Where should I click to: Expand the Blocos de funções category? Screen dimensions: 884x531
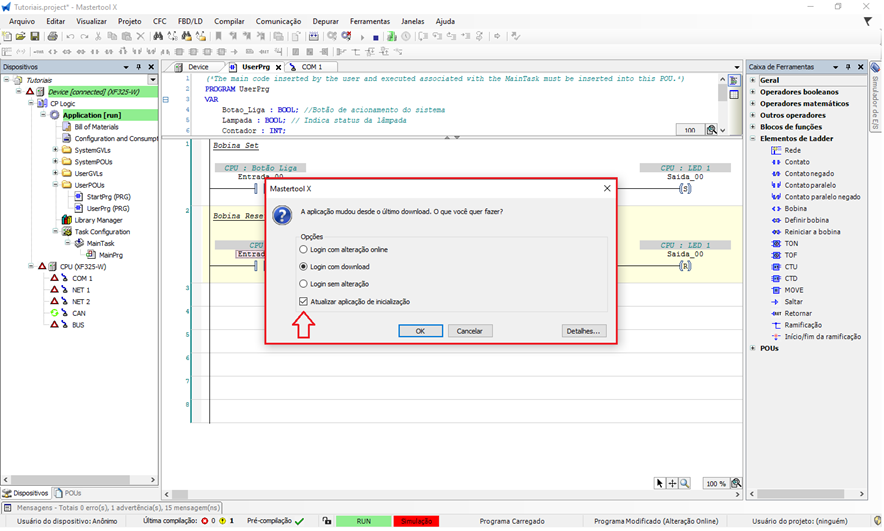click(753, 127)
